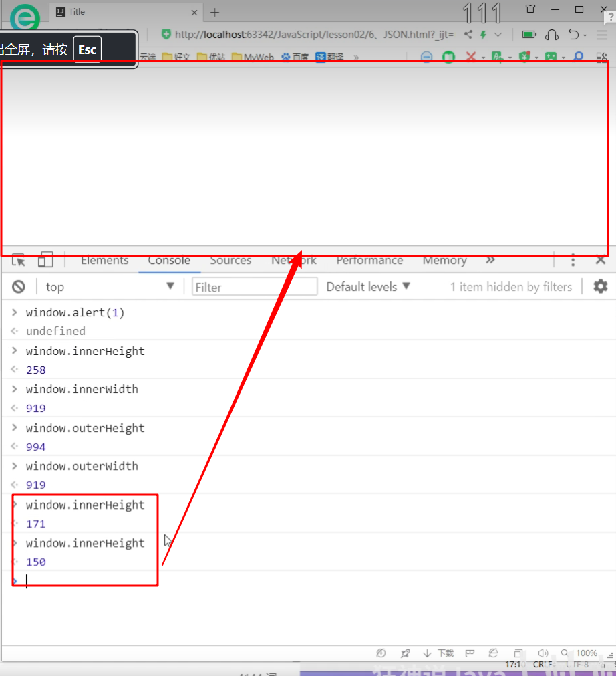Expand more DevTools tabs chevron

[x=490, y=261]
